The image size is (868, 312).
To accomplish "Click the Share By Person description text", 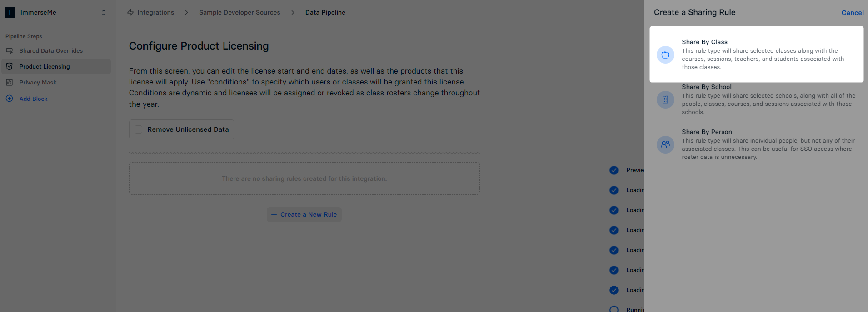I will coord(768,149).
